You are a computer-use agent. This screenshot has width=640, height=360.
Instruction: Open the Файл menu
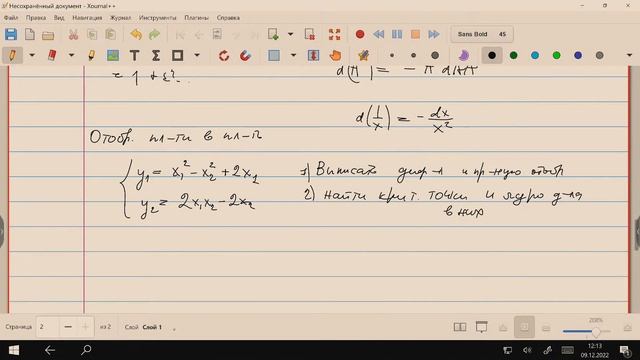pyautogui.click(x=11, y=18)
